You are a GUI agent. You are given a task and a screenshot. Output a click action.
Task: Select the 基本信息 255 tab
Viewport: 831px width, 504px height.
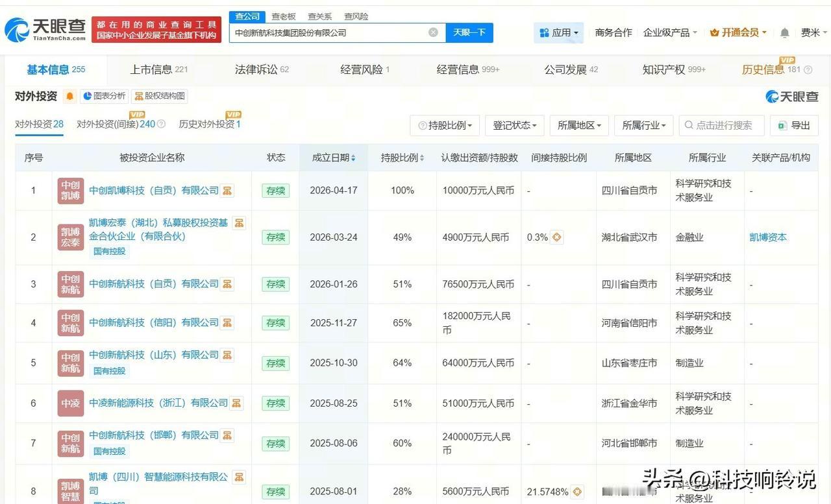pyautogui.click(x=56, y=69)
